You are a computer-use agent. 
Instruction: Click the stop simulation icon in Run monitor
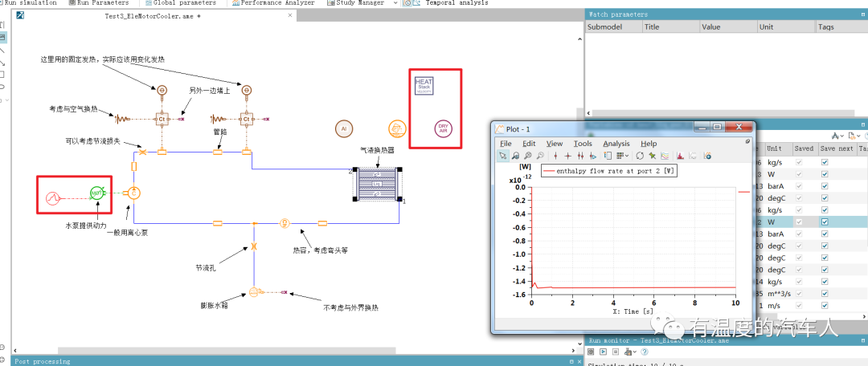[x=615, y=352]
